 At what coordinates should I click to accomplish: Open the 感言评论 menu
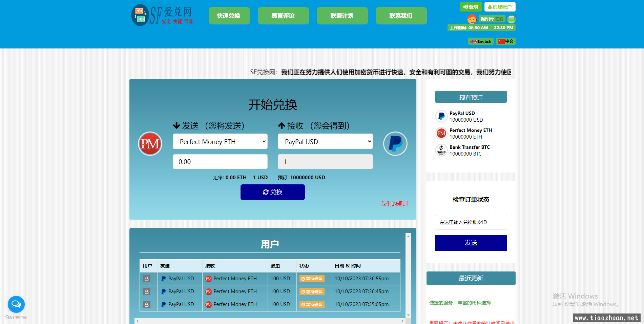click(x=283, y=16)
